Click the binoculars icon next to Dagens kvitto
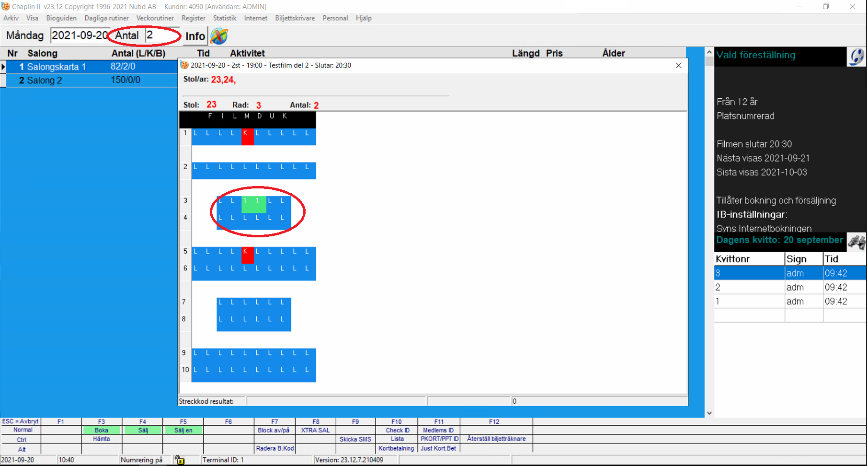This screenshot has height=466, width=868. tap(857, 242)
